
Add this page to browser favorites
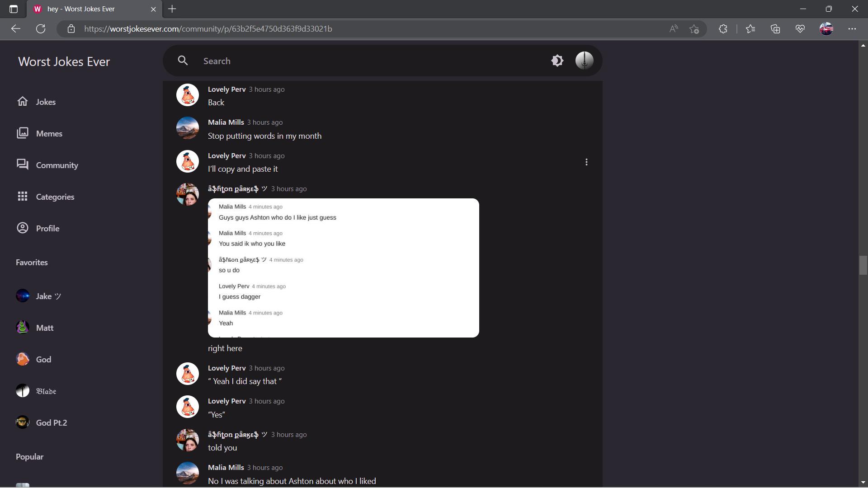point(694,29)
